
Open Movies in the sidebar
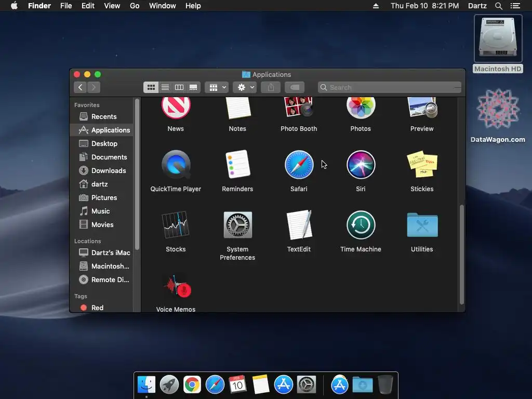(x=101, y=224)
